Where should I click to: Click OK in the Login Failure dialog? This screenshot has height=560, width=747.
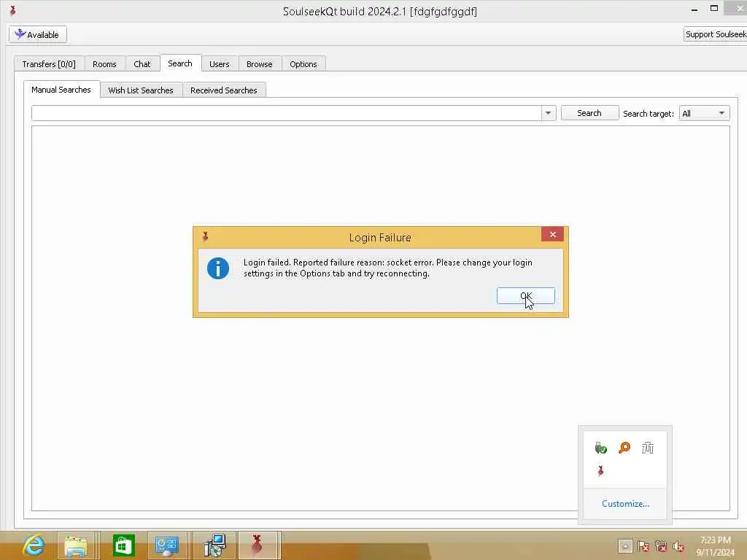(x=525, y=296)
